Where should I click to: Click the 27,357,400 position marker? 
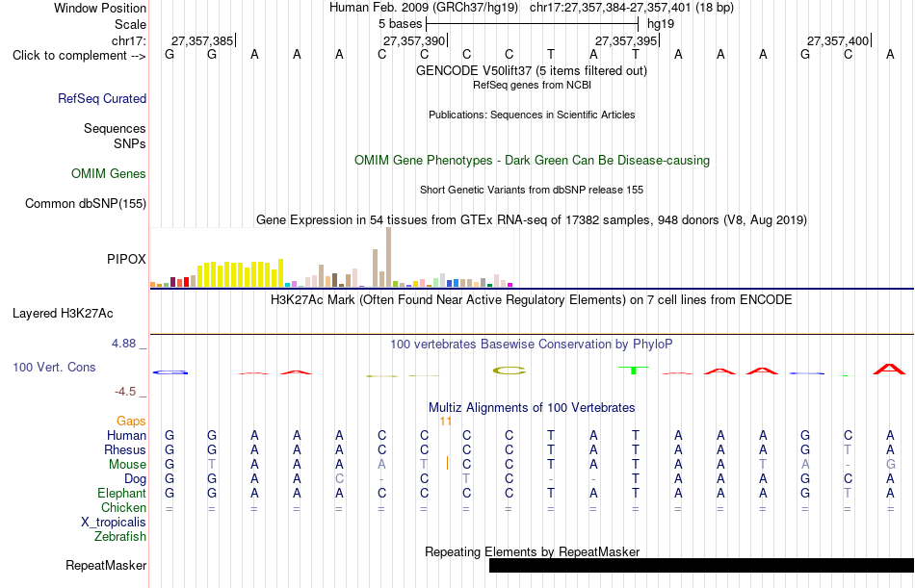(x=837, y=40)
